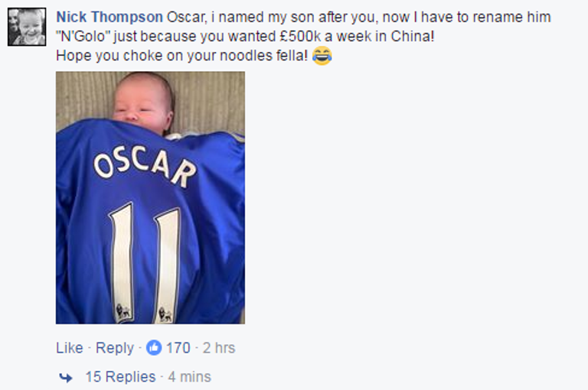This screenshot has width=588, height=390.
Task: Reply to Nick Thompson's comment
Action: tap(115, 348)
